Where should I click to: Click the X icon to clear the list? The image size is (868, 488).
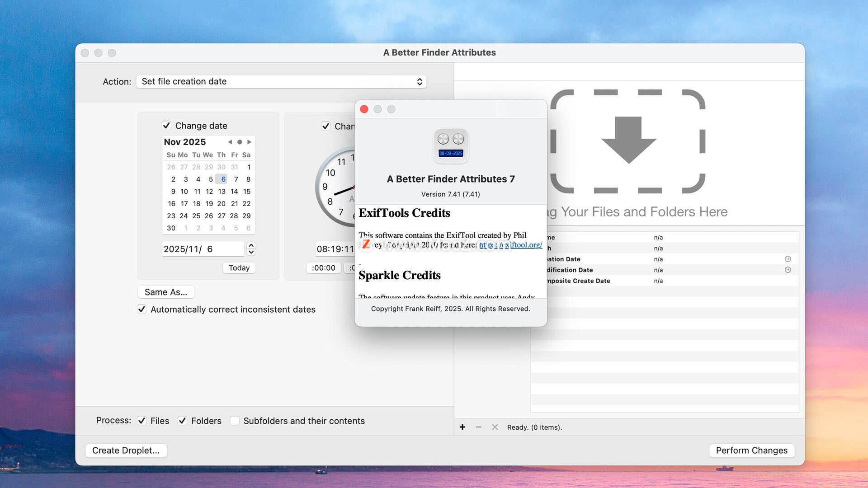pos(495,427)
